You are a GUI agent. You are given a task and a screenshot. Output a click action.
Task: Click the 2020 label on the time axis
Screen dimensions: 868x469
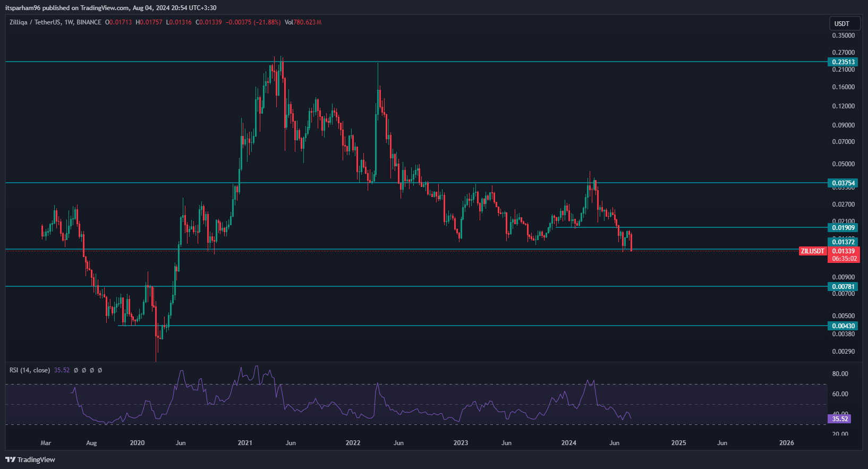(137, 443)
